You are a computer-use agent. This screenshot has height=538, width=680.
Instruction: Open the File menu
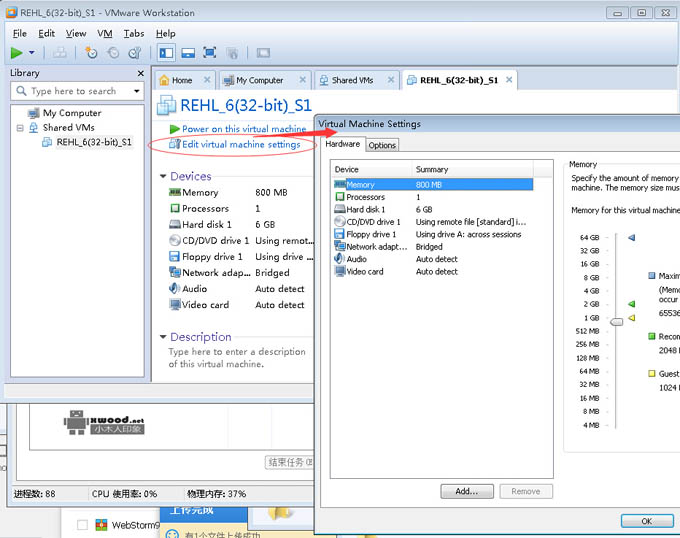(20, 33)
